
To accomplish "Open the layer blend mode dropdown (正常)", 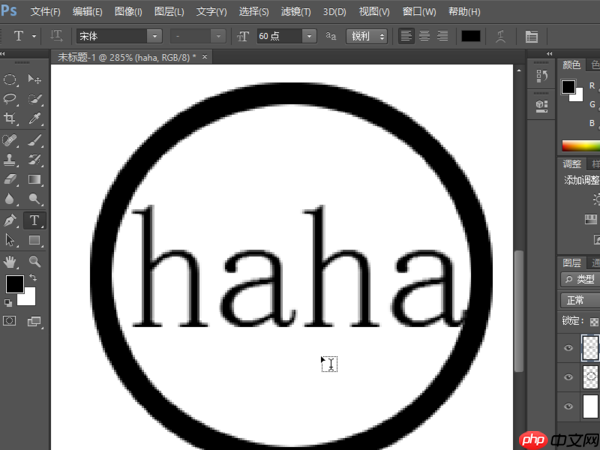I will click(x=580, y=300).
